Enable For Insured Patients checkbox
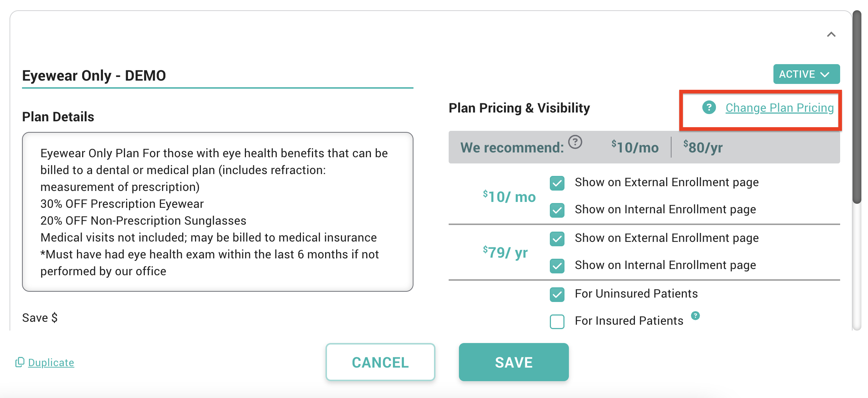 click(x=557, y=321)
